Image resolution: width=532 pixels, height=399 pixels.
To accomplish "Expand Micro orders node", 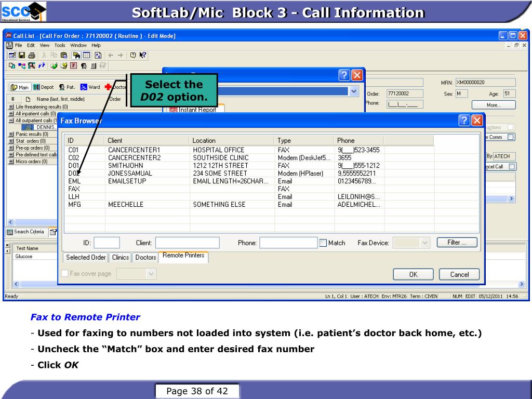I will [11, 162].
